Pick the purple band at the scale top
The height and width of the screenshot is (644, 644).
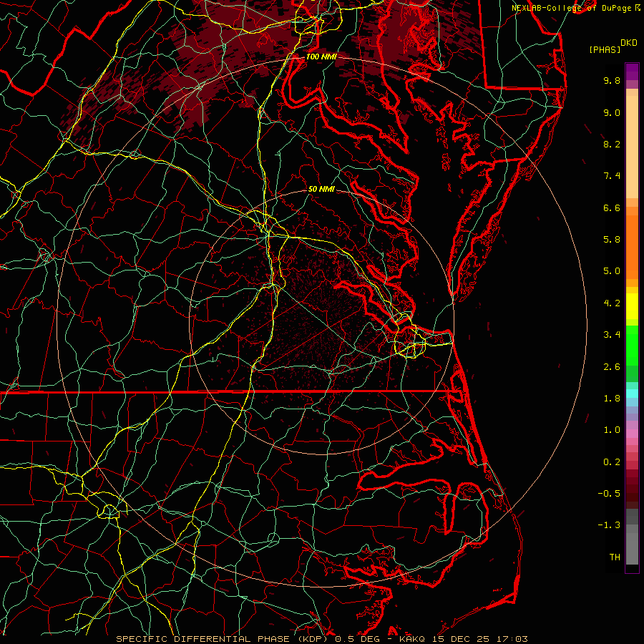[632, 72]
